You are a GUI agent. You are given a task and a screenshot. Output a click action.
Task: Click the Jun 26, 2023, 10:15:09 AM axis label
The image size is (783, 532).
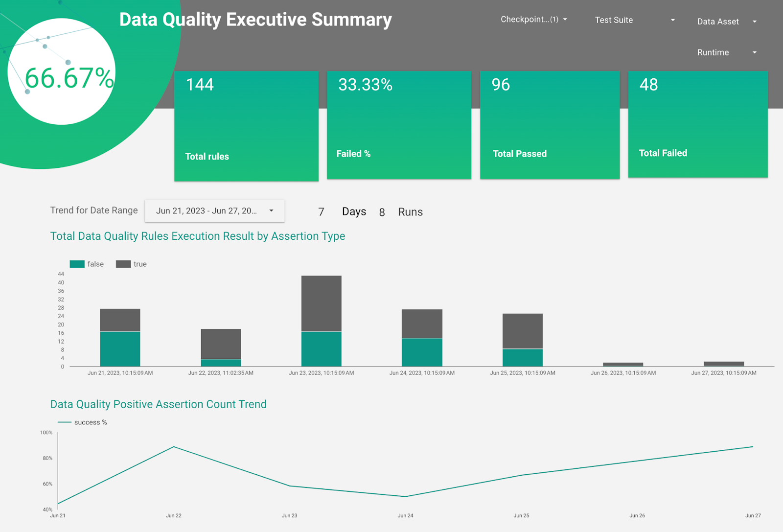click(623, 373)
